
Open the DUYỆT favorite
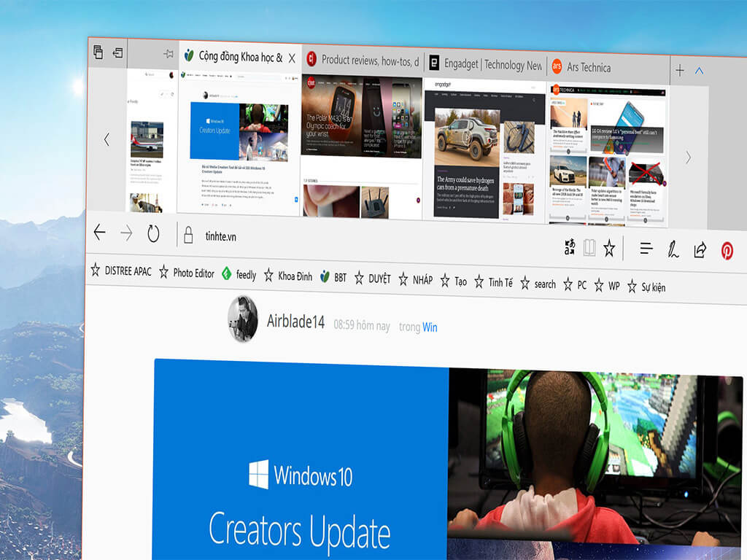373,279
